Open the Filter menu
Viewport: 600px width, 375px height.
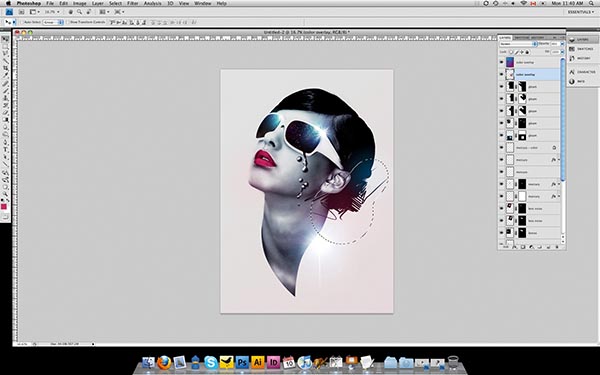coord(133,3)
